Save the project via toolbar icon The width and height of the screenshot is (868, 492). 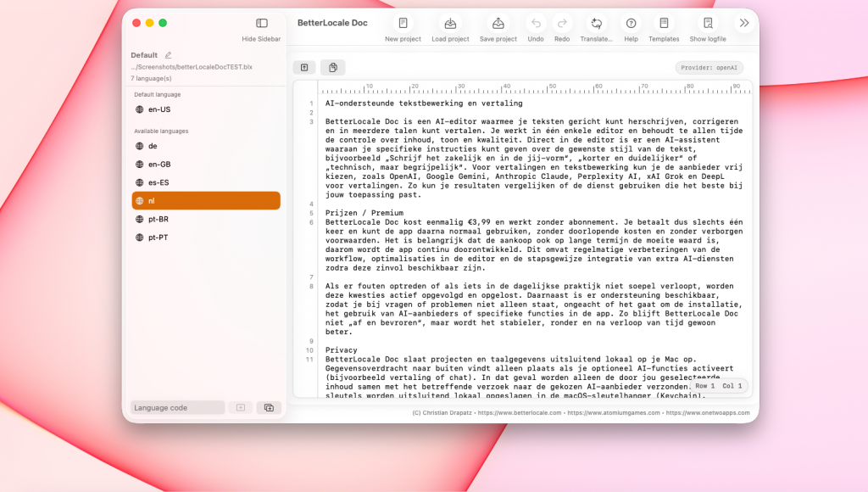coord(498,24)
